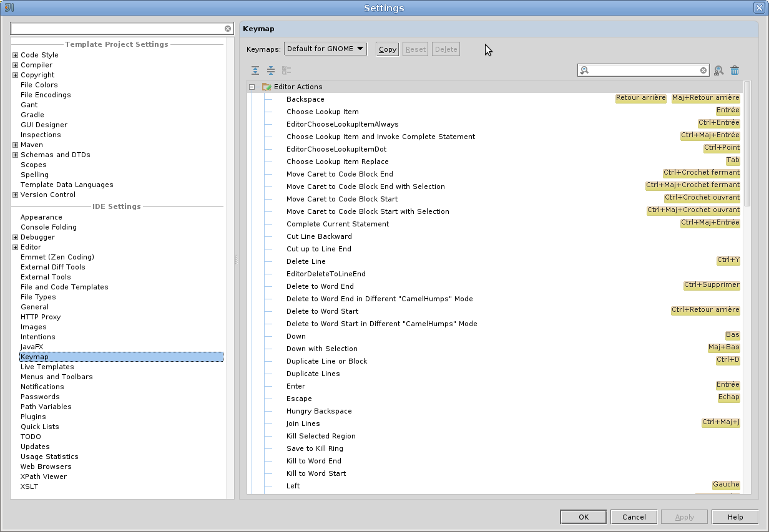The height and width of the screenshot is (532, 769).
Task: Click Expand All icon in keymap toolbar
Action: (x=255, y=70)
